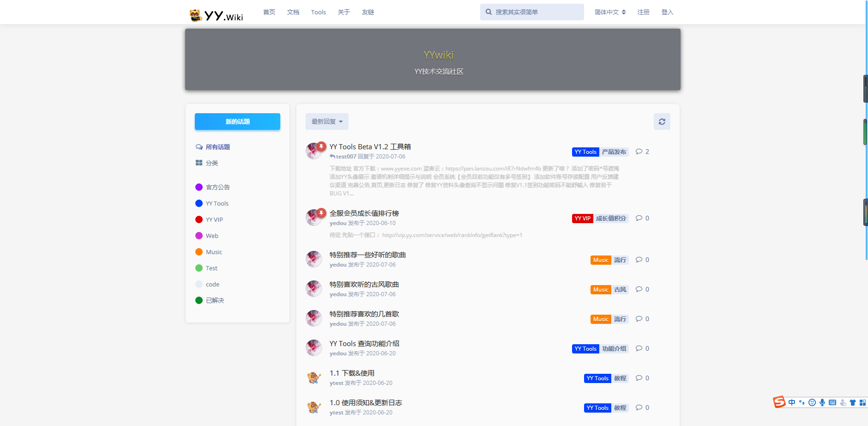Open the 友链 nav item
868x426 pixels.
point(368,12)
